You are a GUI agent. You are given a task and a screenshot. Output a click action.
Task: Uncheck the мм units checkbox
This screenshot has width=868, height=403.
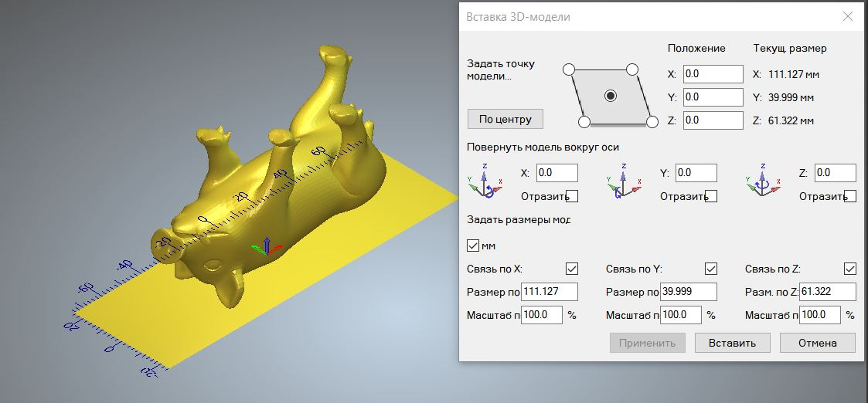tap(474, 246)
